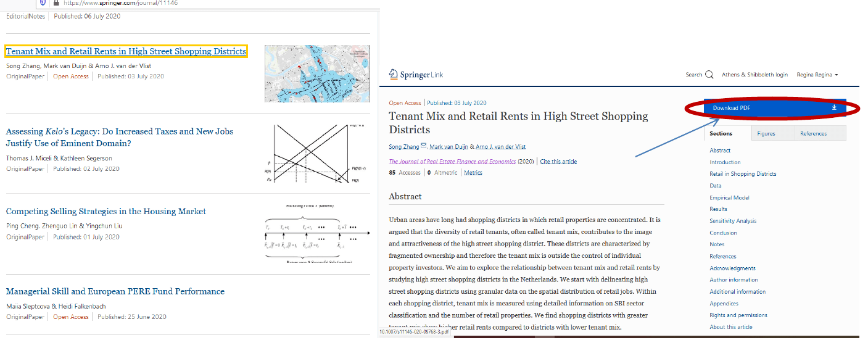Go to the Notes section
The image size is (868, 340).
717,244
